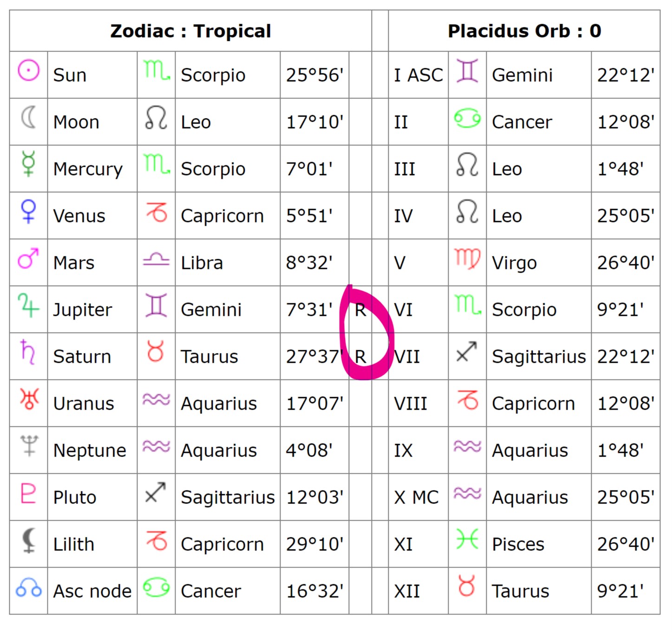Click the Placidus Orb : 0 header
Viewport: 672px width, 634px height.
pyautogui.click(x=524, y=31)
